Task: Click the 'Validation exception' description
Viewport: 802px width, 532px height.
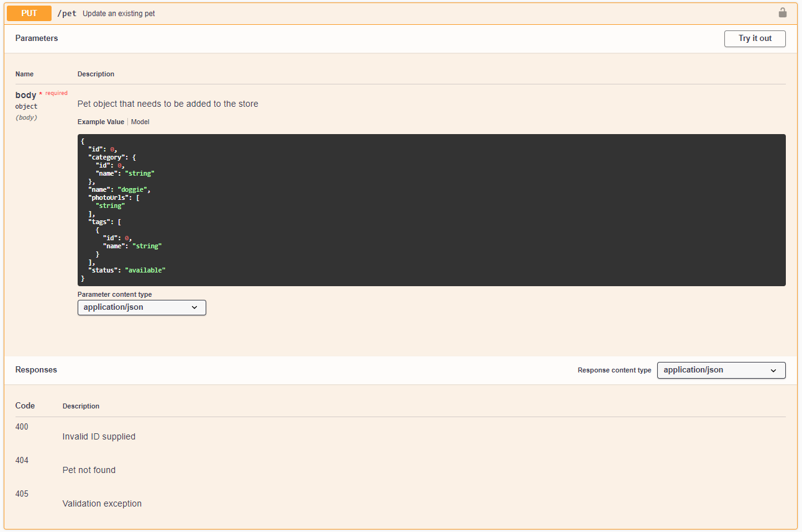Action: pyautogui.click(x=102, y=503)
